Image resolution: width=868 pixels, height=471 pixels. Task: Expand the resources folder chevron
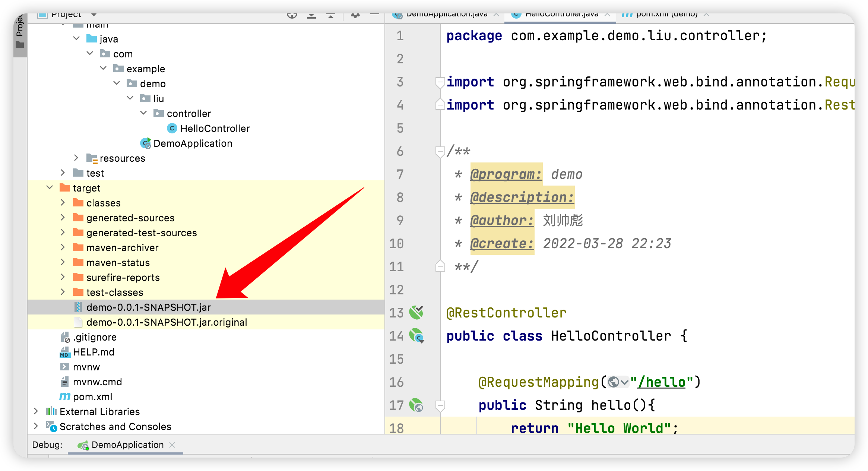pyautogui.click(x=76, y=158)
